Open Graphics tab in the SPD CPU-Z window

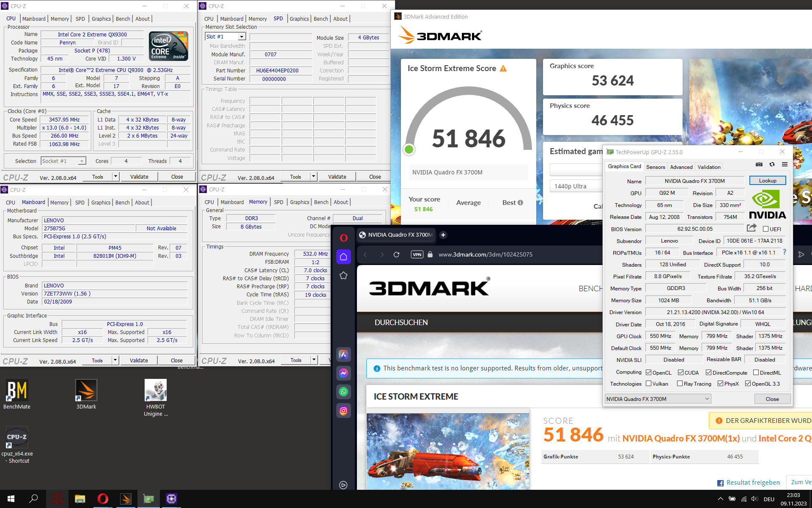(299, 19)
